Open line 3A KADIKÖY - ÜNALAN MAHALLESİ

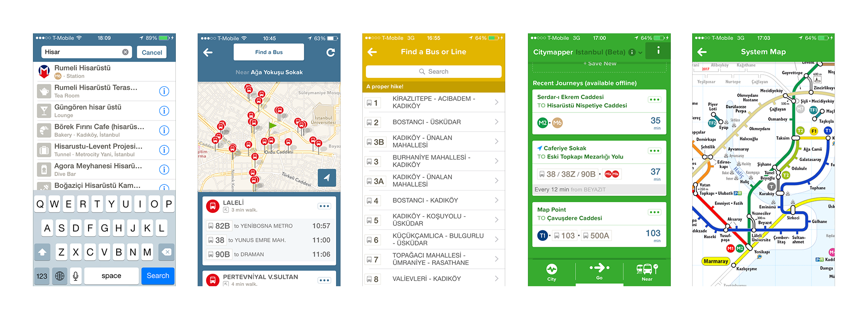(x=434, y=180)
